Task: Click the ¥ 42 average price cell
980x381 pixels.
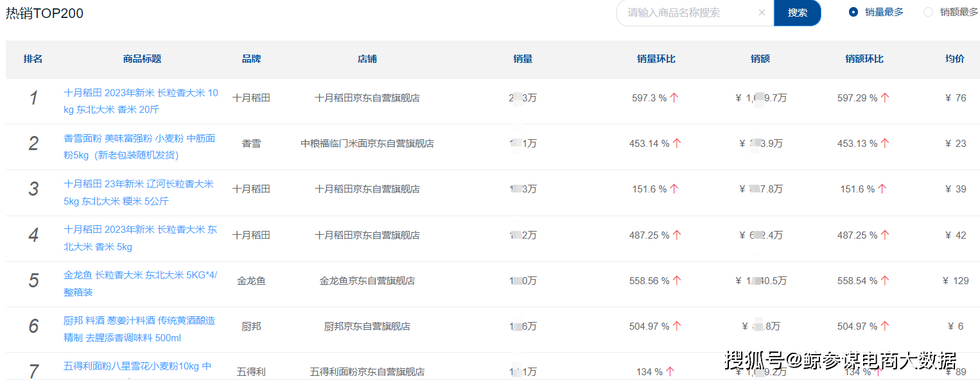Action: (x=956, y=235)
